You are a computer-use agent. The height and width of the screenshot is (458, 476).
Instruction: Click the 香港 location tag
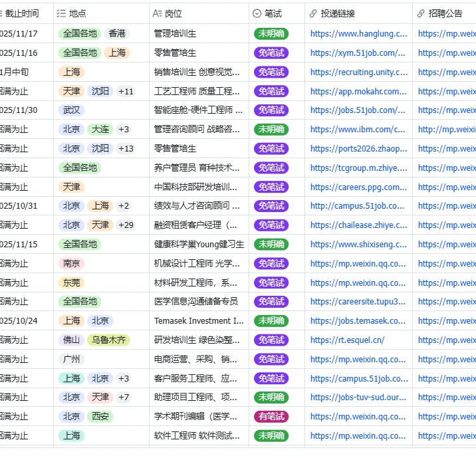point(117,33)
